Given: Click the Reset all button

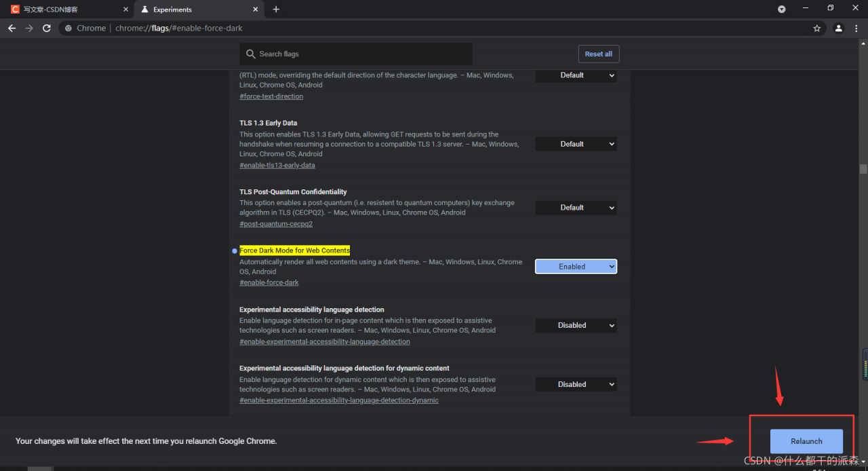Looking at the screenshot, I should click(598, 54).
